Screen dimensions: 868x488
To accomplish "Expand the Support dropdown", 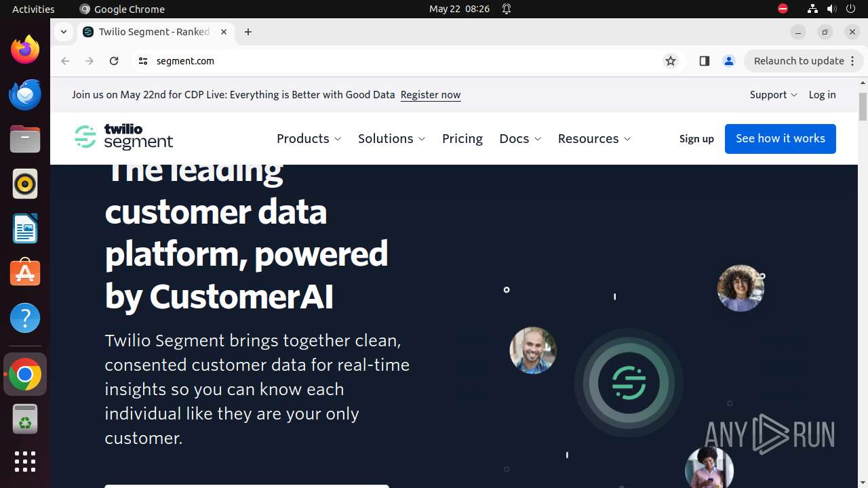I will (x=773, y=95).
